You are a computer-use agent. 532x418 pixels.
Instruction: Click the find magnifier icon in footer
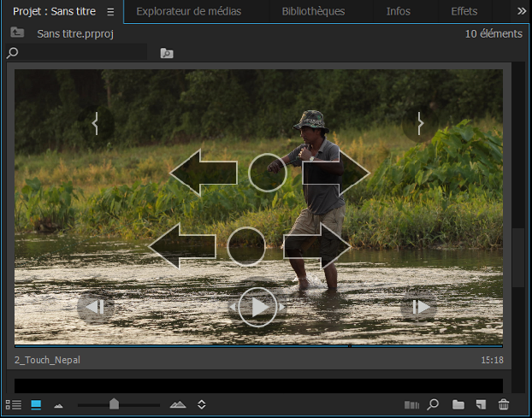(x=433, y=404)
